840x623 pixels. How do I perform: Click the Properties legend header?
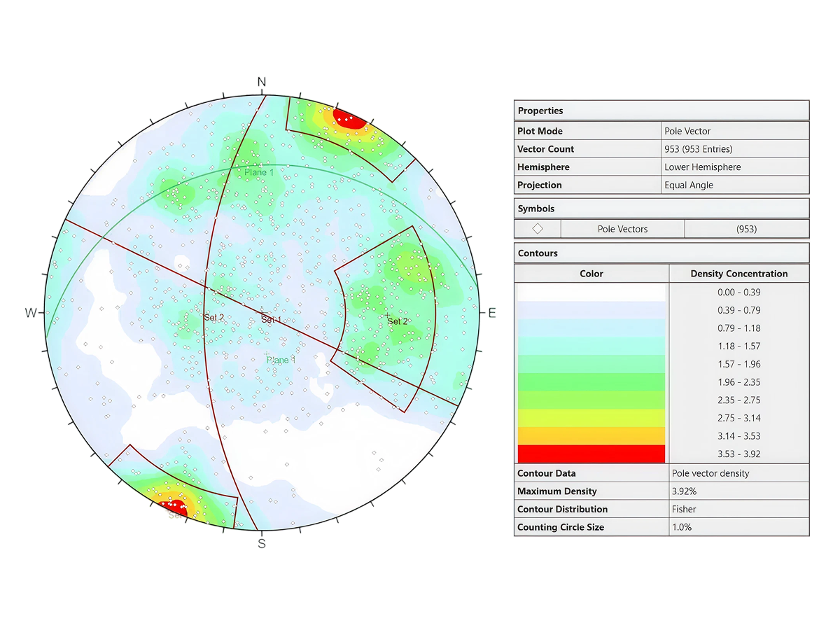click(540, 111)
